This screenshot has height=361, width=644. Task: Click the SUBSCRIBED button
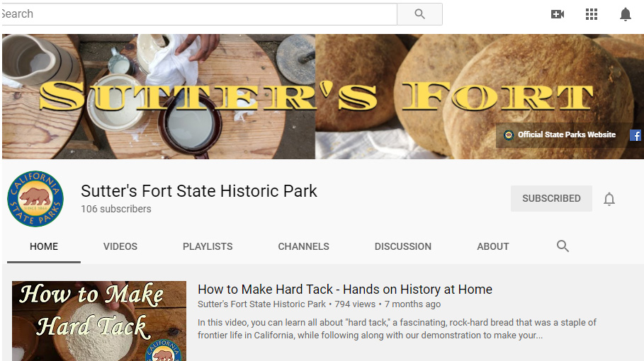point(551,198)
